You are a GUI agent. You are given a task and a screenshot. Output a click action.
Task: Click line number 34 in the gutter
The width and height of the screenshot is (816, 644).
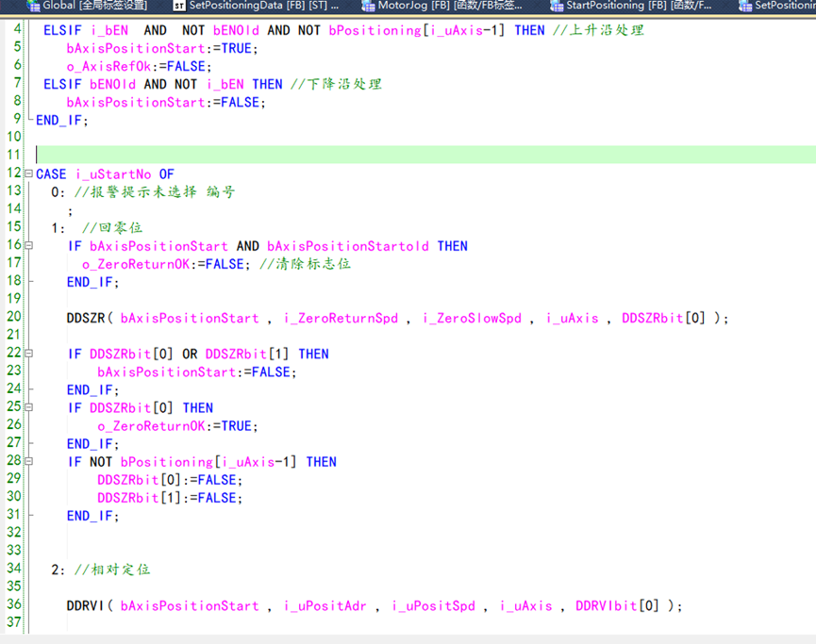point(13,569)
